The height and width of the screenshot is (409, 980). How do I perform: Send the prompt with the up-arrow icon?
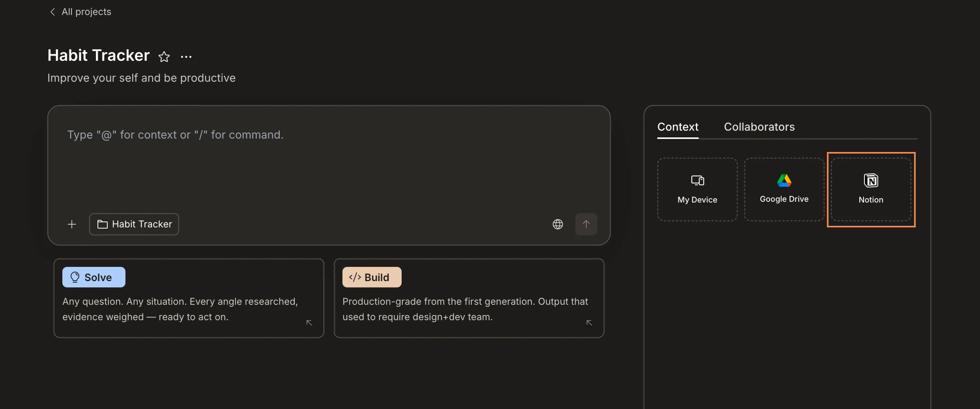(586, 224)
